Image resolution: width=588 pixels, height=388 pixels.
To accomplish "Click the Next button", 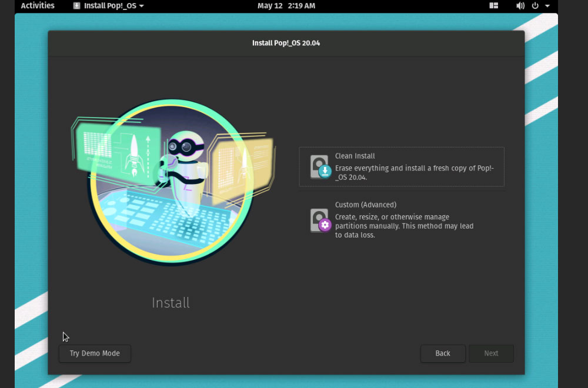I will 491,353.
